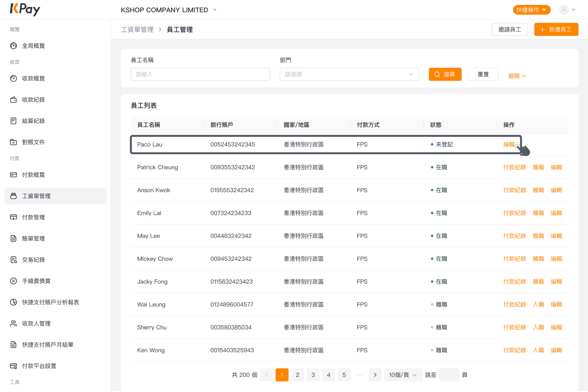The height and width of the screenshot is (392, 588).
Task: Click the 收款概覽 gauge icon
Action: (13, 79)
